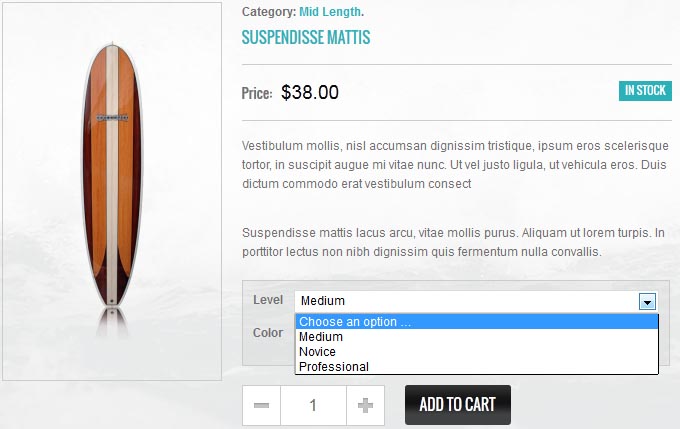
Task: Click the Level field label
Action: pyautogui.click(x=268, y=300)
